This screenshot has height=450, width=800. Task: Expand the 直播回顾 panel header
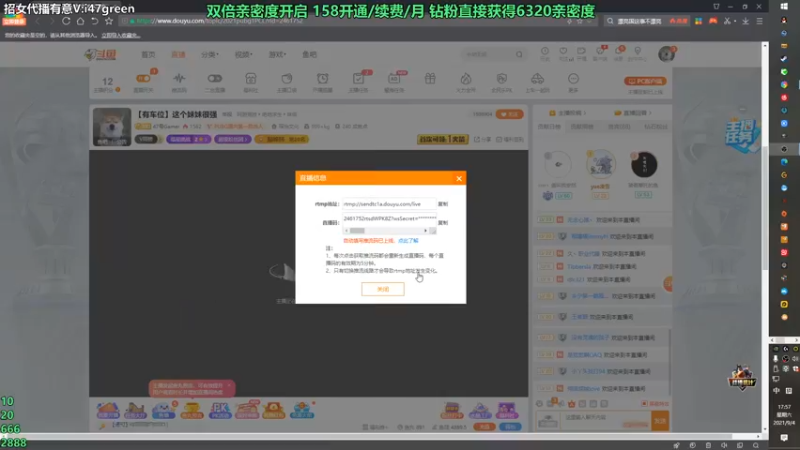click(x=633, y=113)
